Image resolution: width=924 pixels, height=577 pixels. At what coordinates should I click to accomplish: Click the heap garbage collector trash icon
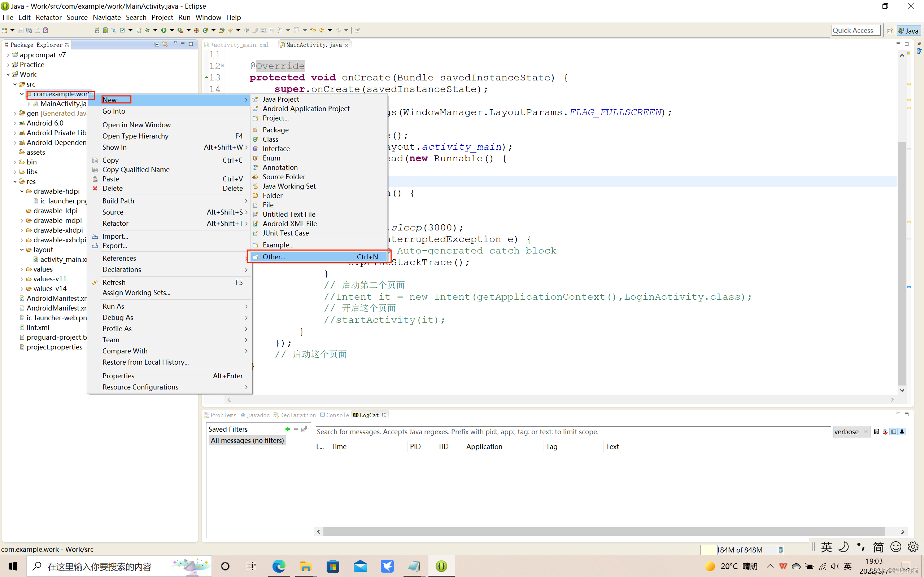click(x=781, y=550)
